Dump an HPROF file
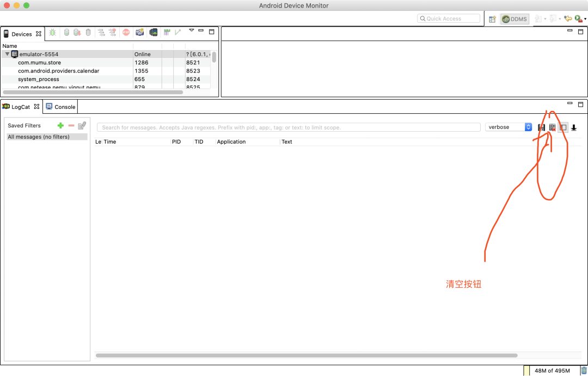The width and height of the screenshot is (588, 376). 77,32
